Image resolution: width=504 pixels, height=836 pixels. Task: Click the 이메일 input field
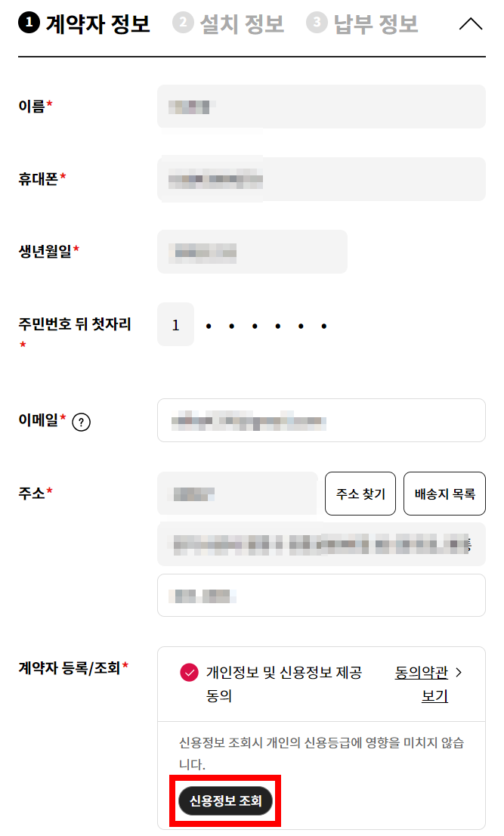[321, 420]
